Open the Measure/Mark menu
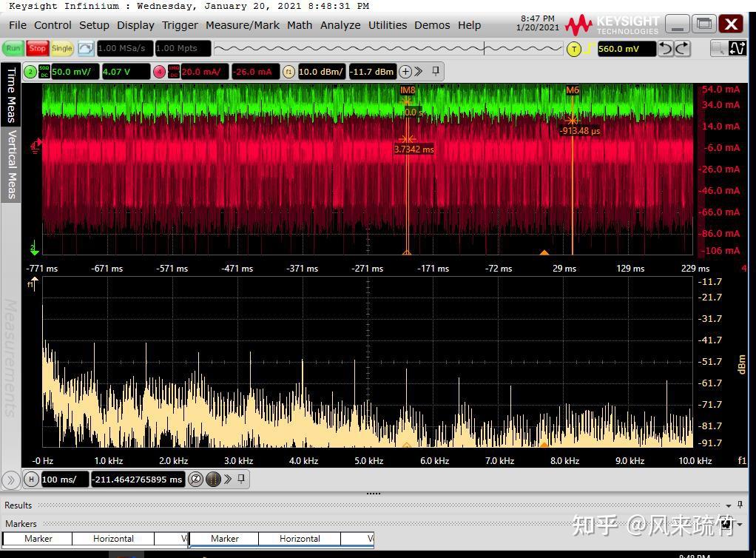Image resolution: width=756 pixels, height=558 pixels. [x=243, y=25]
